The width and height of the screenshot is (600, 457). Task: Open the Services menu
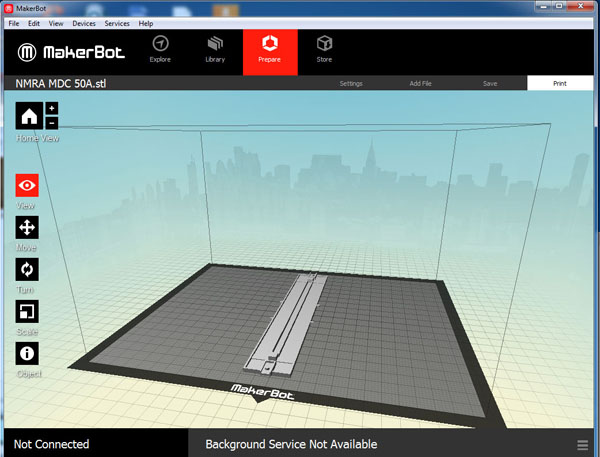point(117,23)
